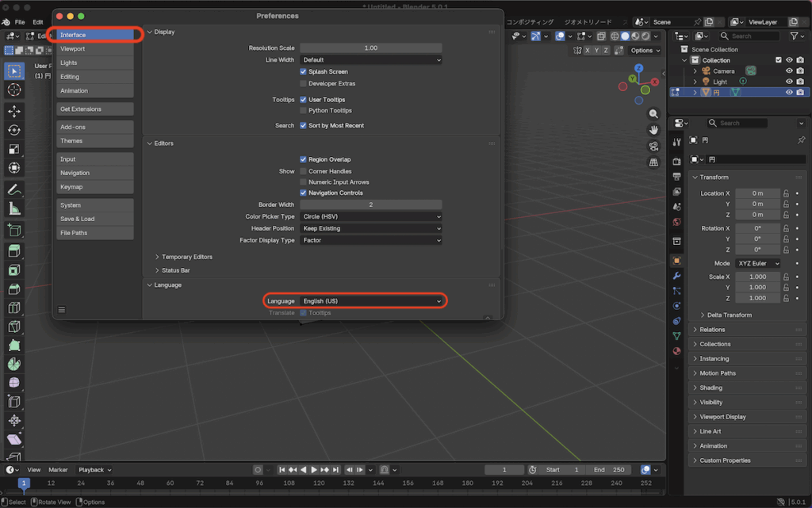Click the Get Extensions button
Viewport: 812px width, 508px height.
(94, 109)
